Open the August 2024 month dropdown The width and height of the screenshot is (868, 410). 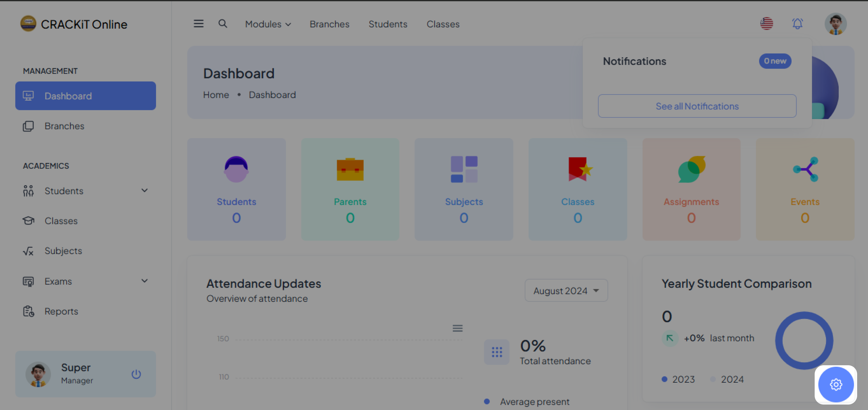pos(566,290)
